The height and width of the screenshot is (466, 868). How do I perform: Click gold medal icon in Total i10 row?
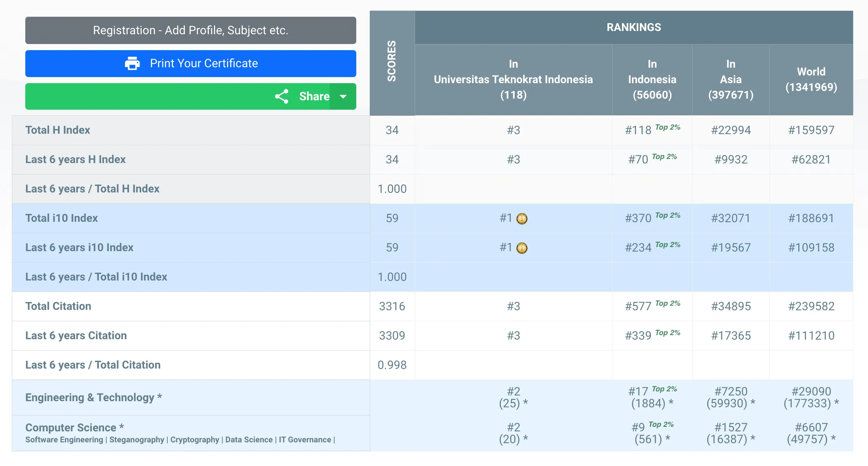point(522,219)
